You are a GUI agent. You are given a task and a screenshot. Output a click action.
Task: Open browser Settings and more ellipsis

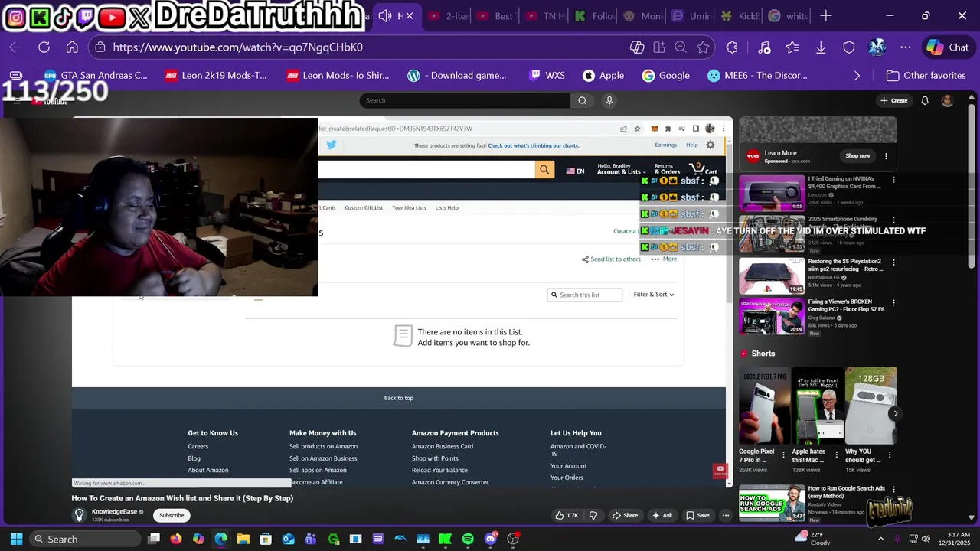(906, 47)
